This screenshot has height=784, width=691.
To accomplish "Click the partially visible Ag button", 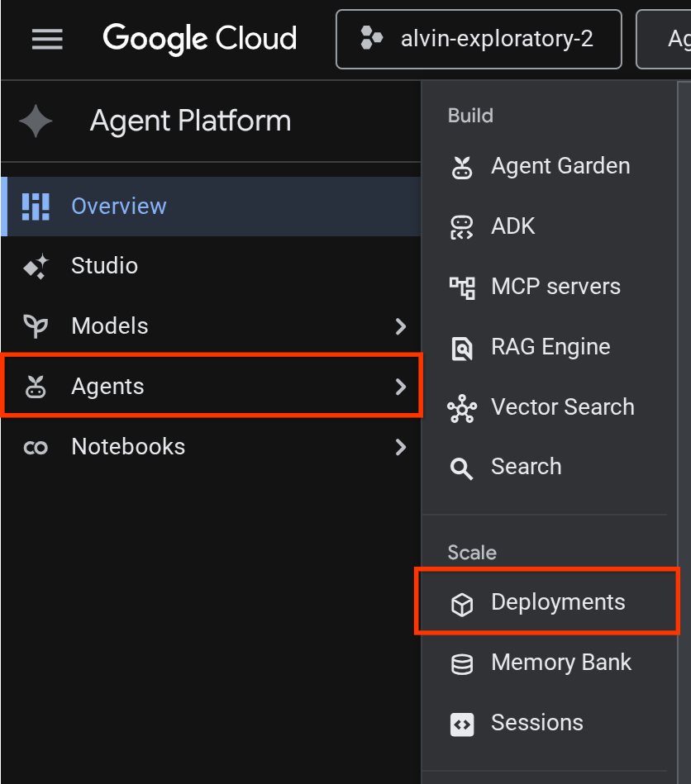I will [x=664, y=39].
